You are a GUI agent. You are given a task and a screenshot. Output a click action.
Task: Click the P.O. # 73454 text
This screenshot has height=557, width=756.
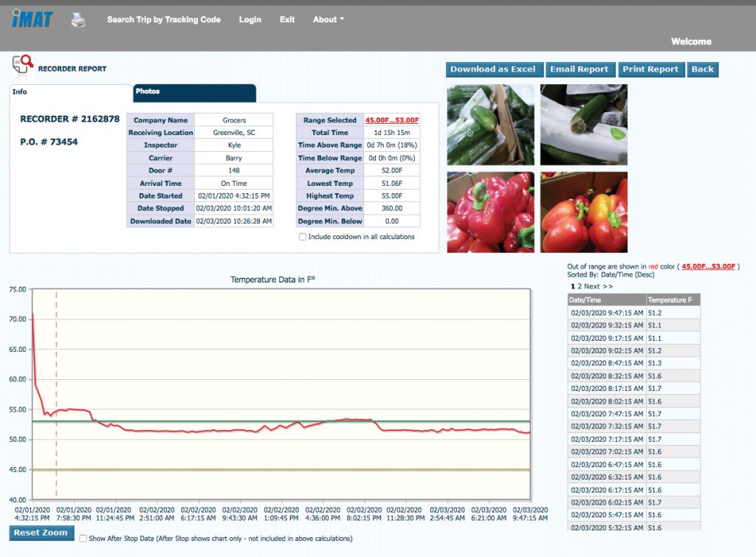49,142
